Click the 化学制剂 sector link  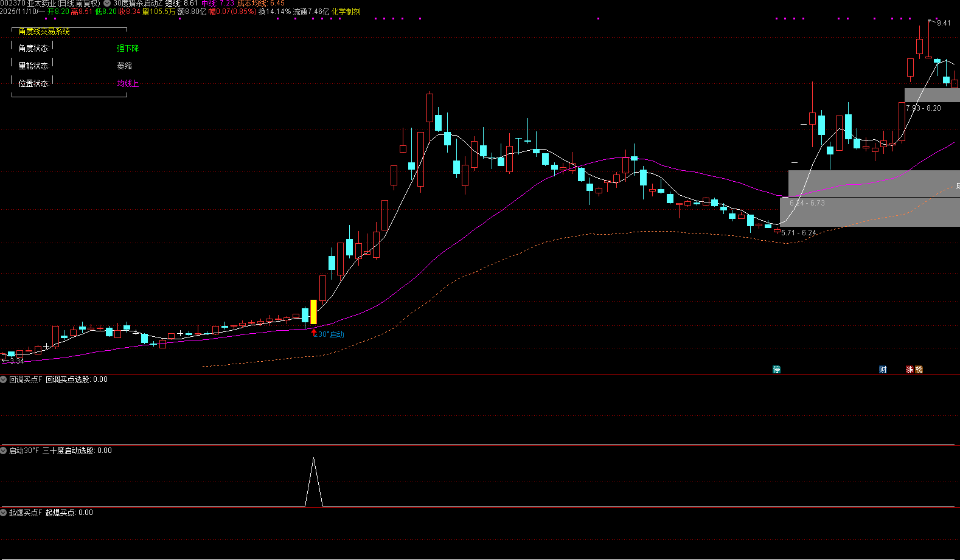coord(346,12)
